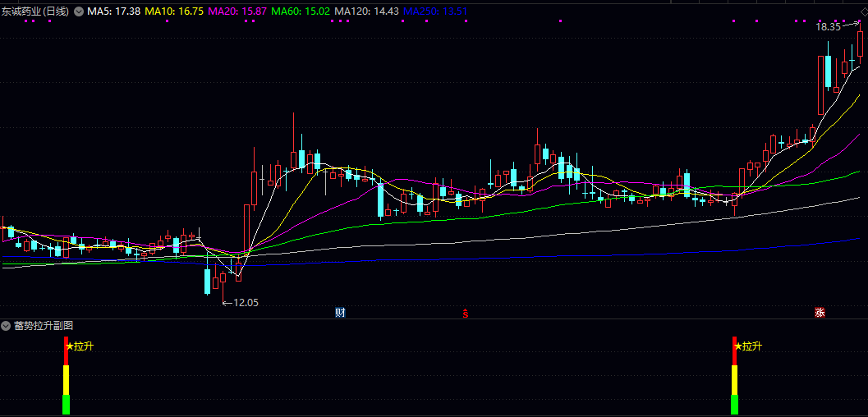Click the 12.05 low price annotation
The width and height of the screenshot is (868, 417).
(246, 303)
